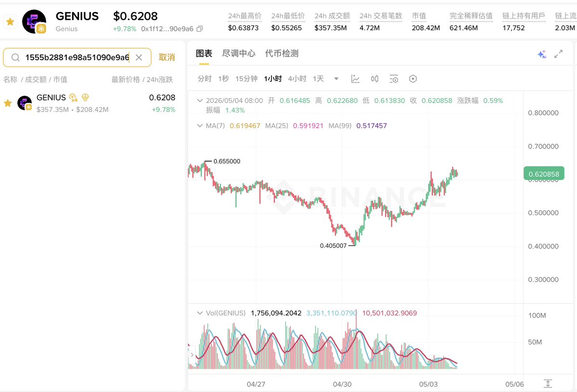This screenshot has width=577, height=392.
Task: Click the MA(99) value 0.517457
Action: (x=372, y=126)
